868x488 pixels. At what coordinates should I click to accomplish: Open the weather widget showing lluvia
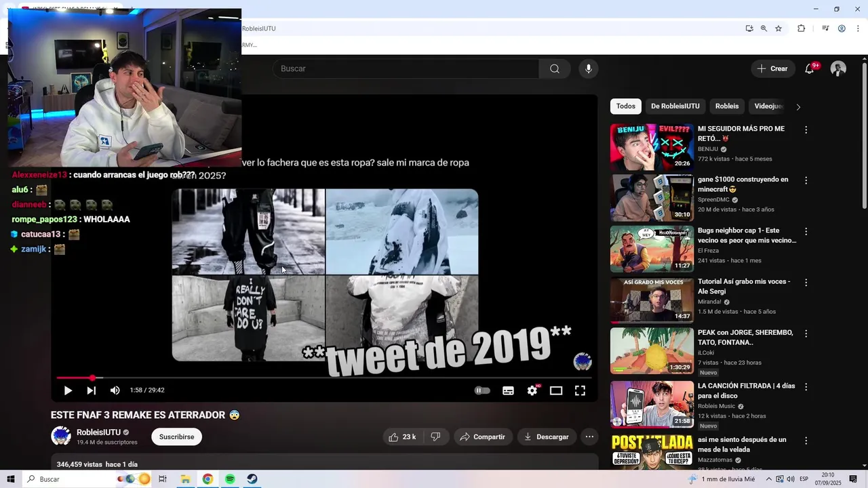coord(722,479)
